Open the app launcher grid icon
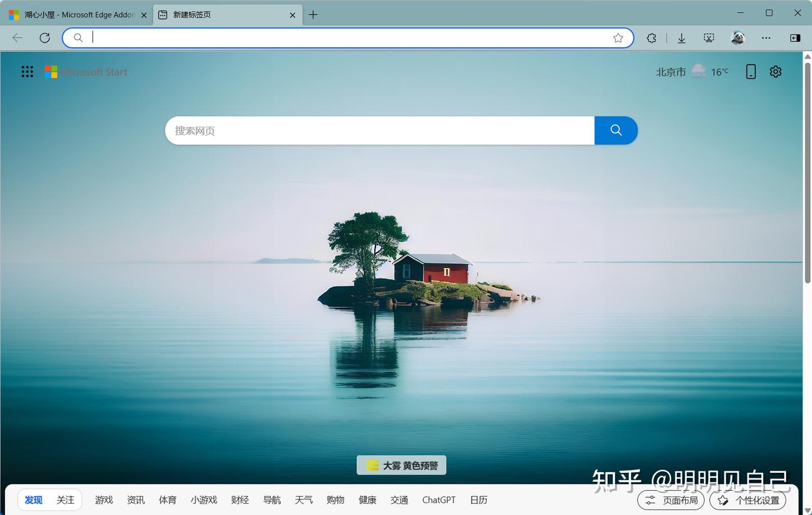 click(27, 72)
